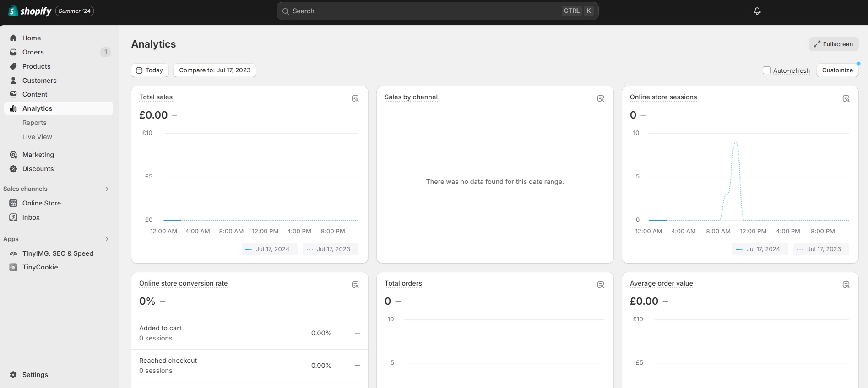
Task: Select Customers in the navigation
Action: click(x=39, y=81)
